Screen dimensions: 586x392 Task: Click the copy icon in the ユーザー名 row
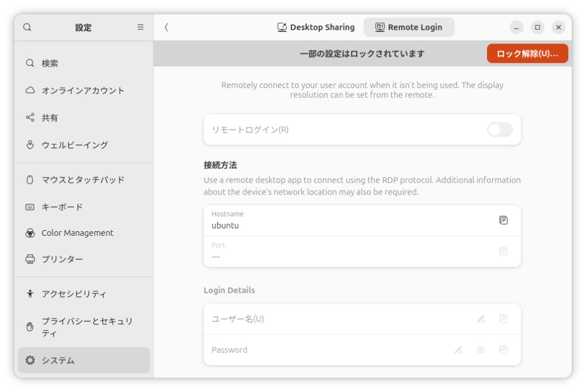pyautogui.click(x=503, y=319)
